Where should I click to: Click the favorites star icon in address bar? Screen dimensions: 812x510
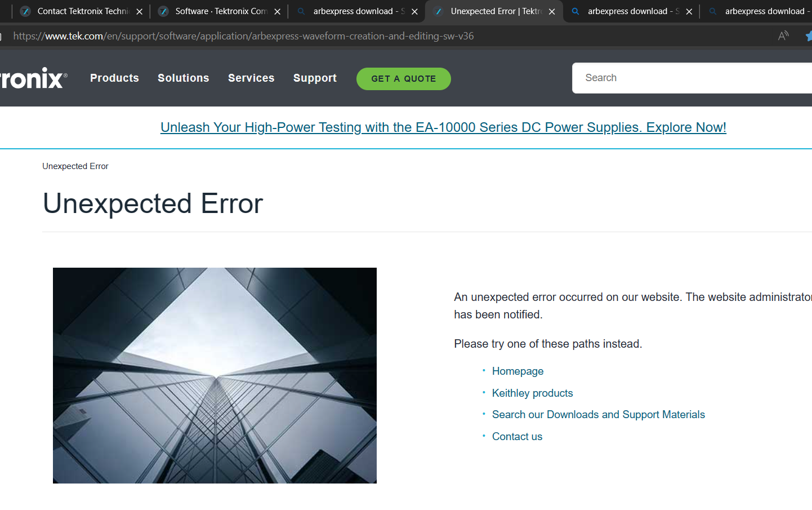[808, 36]
